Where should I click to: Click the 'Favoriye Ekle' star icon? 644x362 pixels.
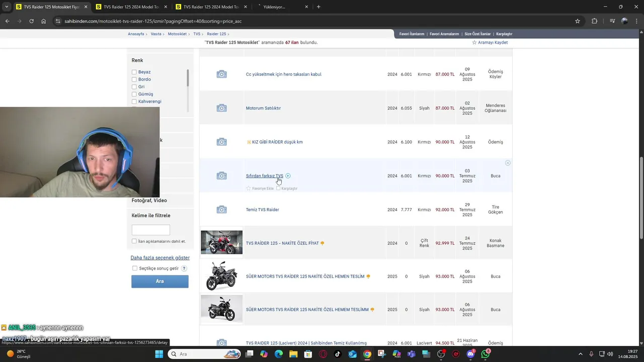click(249, 189)
